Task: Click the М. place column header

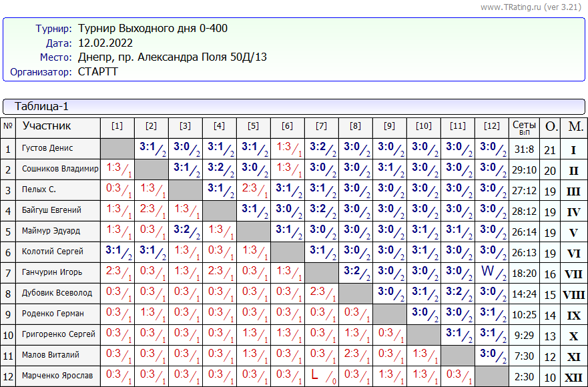Action: pyautogui.click(x=574, y=126)
